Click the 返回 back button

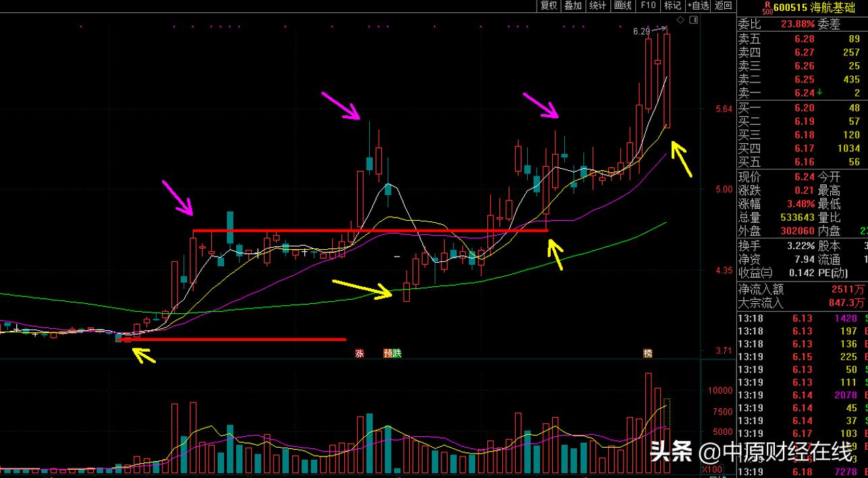pos(723,5)
